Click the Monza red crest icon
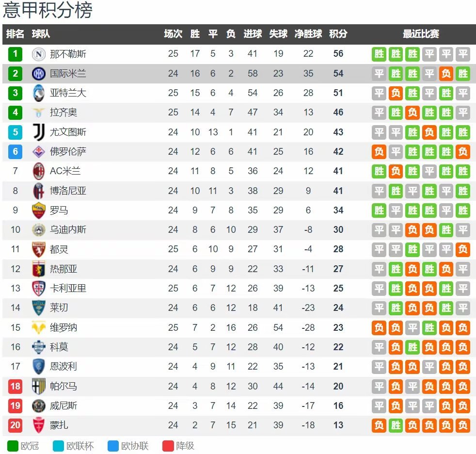 (39, 425)
